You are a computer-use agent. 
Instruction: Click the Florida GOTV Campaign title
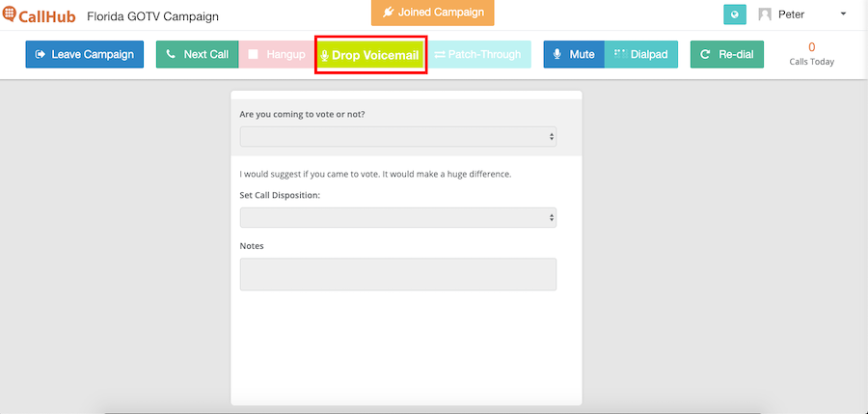152,16
